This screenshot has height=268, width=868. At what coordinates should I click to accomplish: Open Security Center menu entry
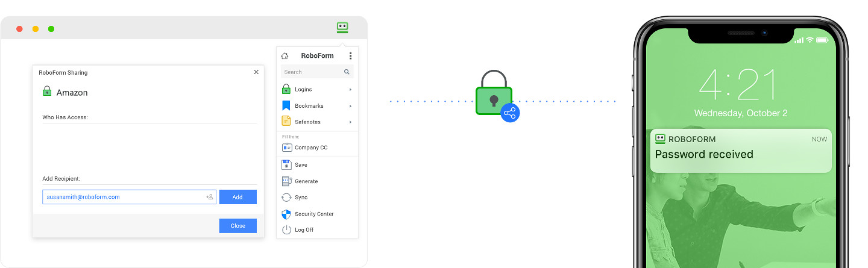[317, 214]
